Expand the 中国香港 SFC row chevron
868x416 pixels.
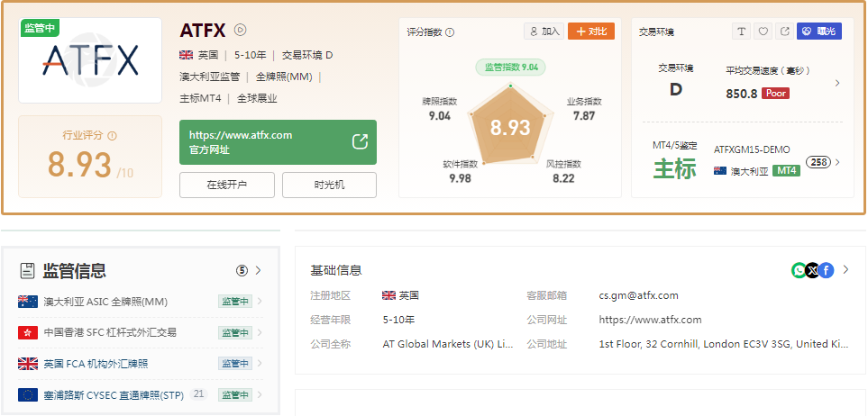[x=260, y=332]
